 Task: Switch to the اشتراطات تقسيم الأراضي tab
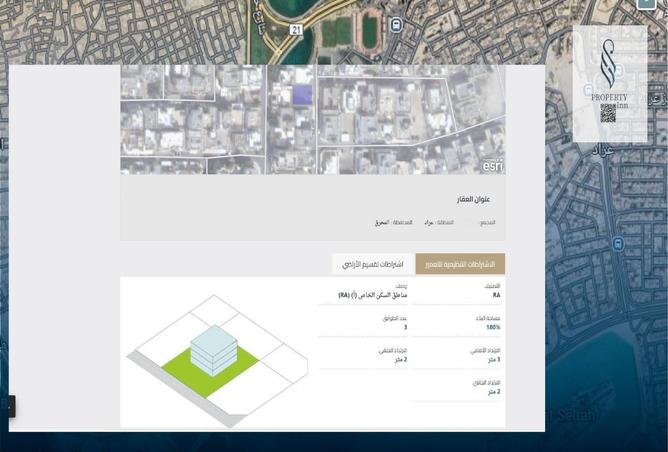tap(373, 264)
